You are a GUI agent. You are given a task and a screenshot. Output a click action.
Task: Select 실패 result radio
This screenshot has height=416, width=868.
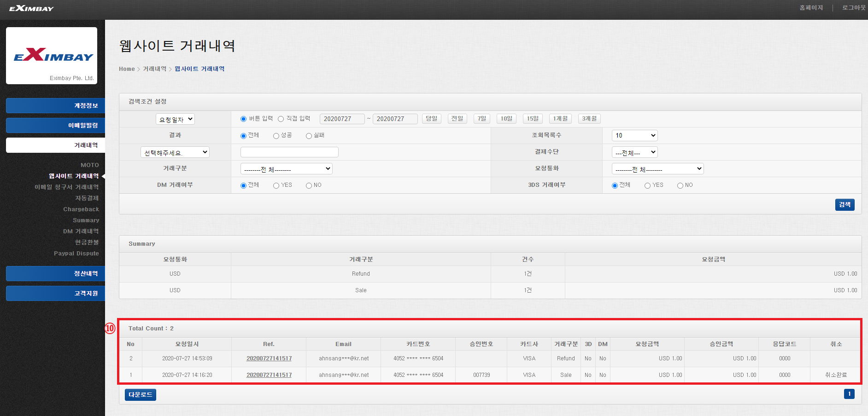point(309,136)
